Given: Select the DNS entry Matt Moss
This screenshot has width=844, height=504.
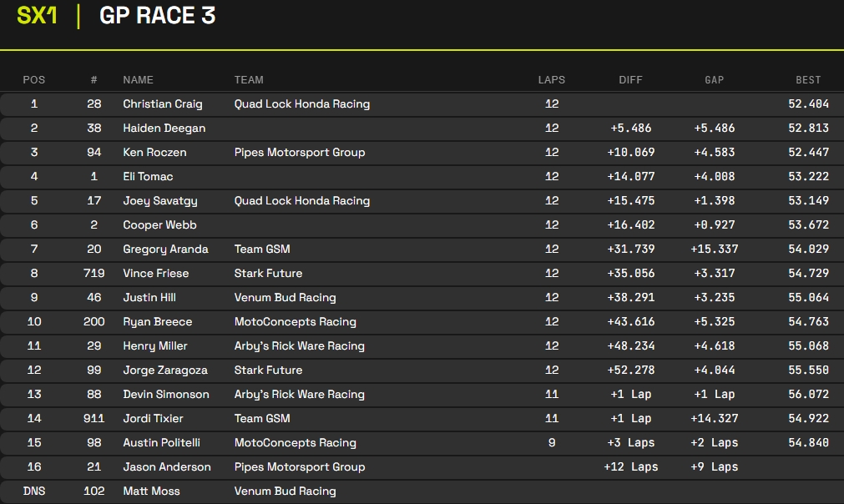Looking at the screenshot, I should tap(151, 491).
